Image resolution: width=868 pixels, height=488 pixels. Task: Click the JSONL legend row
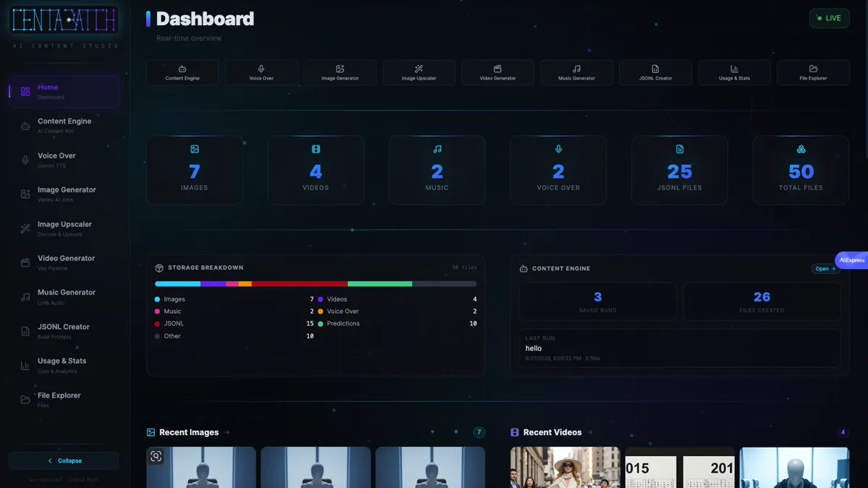tap(234, 324)
